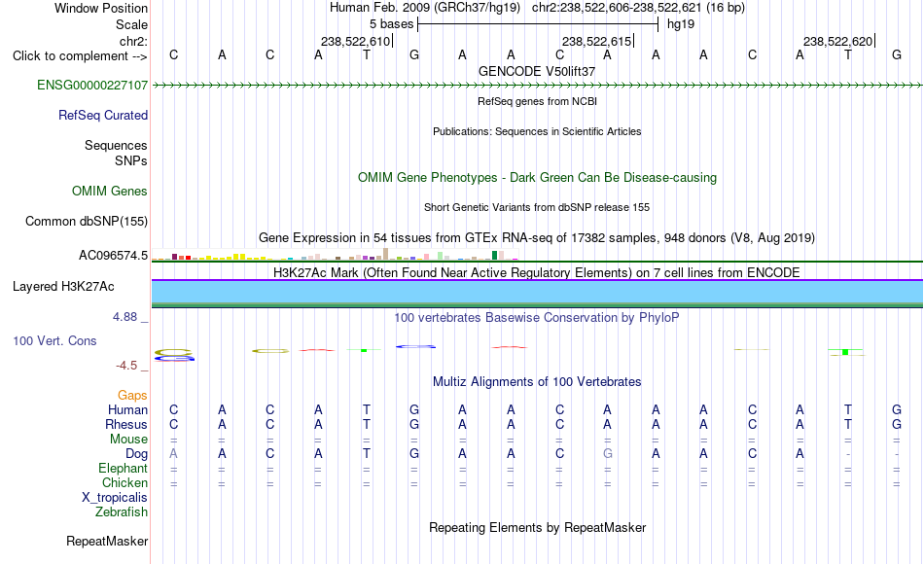The height and width of the screenshot is (564, 924).
Task: Click the gray A base in Dog row
Action: point(173,454)
